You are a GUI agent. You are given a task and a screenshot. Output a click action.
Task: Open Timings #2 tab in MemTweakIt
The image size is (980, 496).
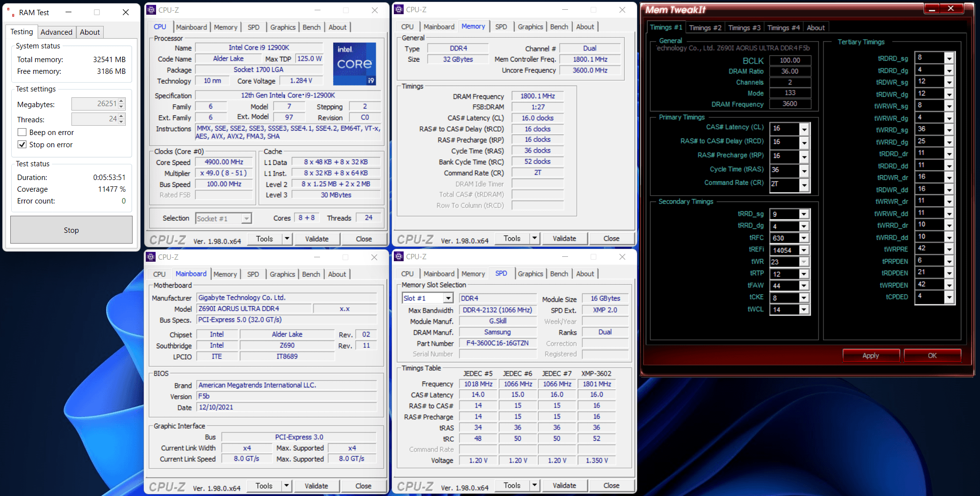tap(705, 28)
